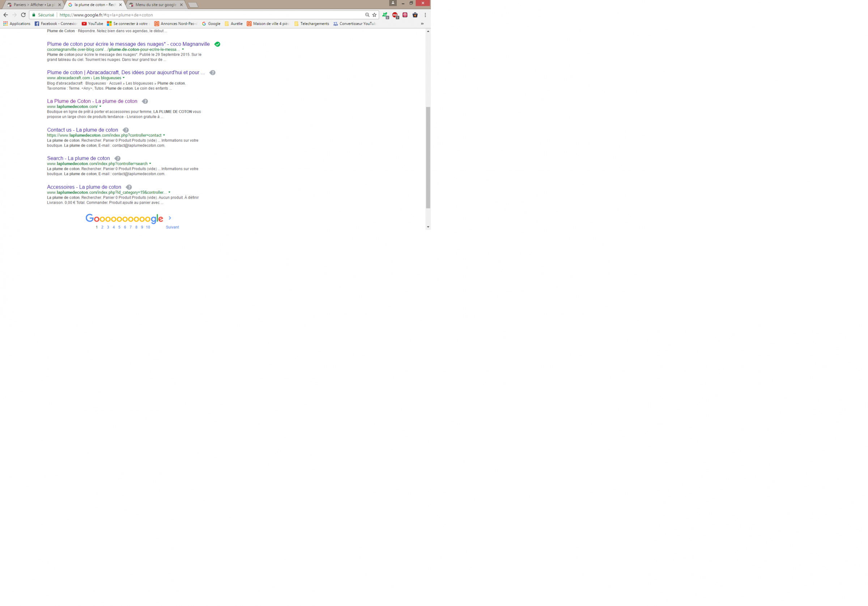Open a new browser tab
This screenshot has width=868, height=606.
pyautogui.click(x=193, y=5)
